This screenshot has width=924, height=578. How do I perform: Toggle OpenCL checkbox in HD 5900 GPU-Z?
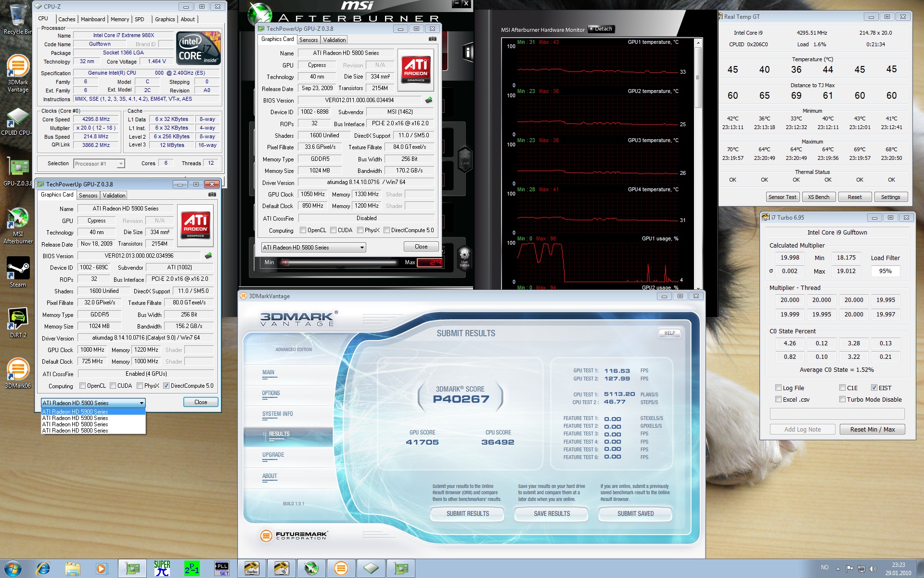pos(82,386)
